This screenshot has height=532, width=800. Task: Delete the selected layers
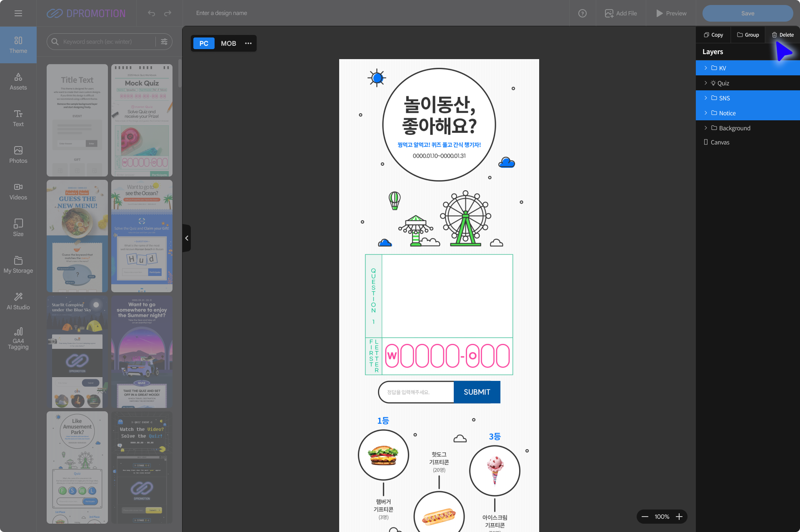pyautogui.click(x=782, y=35)
